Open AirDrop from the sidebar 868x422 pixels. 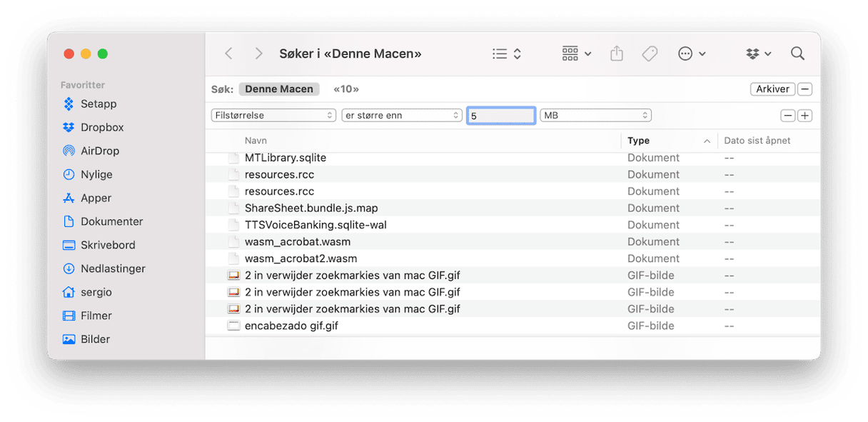91,151
